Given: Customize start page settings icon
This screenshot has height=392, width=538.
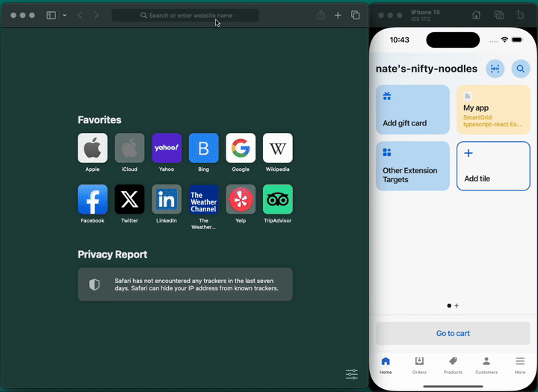Looking at the screenshot, I should click(352, 374).
